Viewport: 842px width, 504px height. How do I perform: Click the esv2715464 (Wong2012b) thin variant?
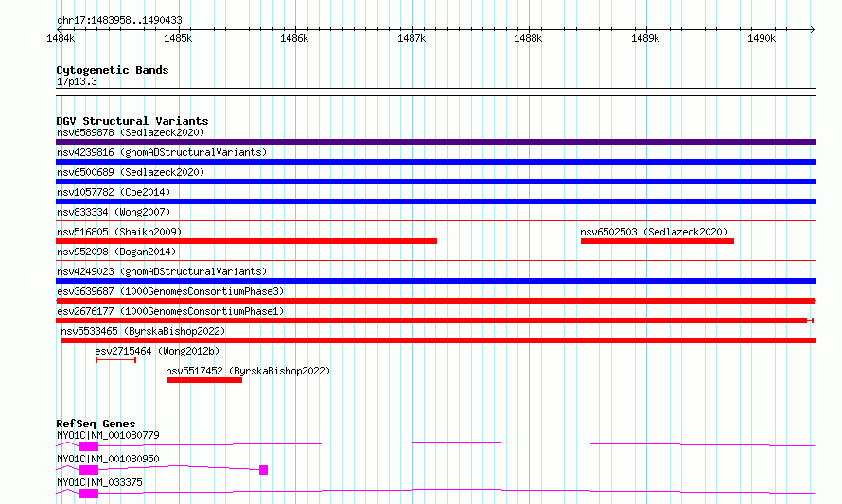coord(116,360)
